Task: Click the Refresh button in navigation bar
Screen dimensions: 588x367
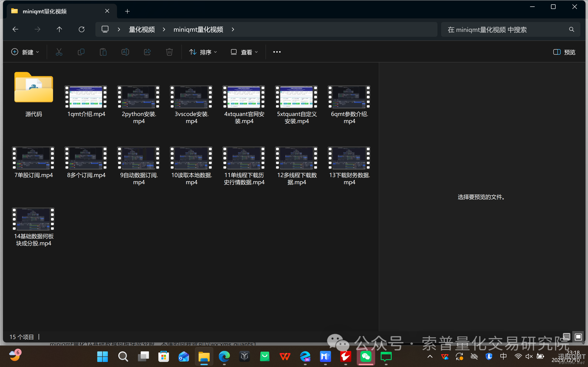Action: [x=82, y=29]
